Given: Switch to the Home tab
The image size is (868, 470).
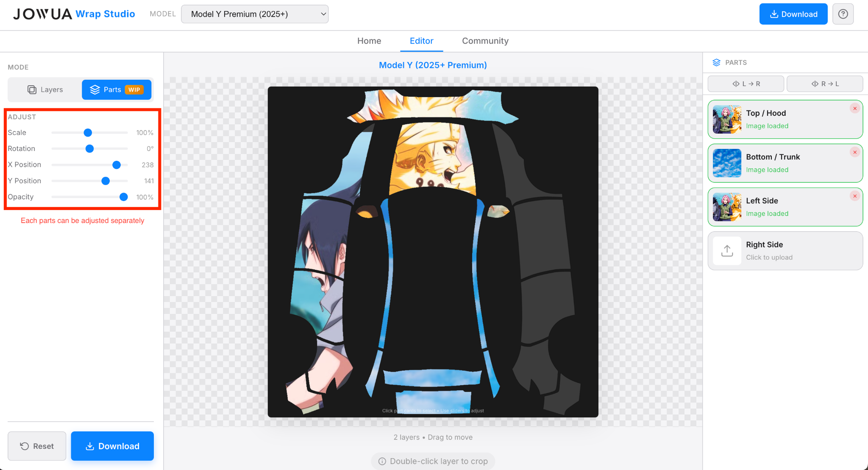Looking at the screenshot, I should [369, 41].
